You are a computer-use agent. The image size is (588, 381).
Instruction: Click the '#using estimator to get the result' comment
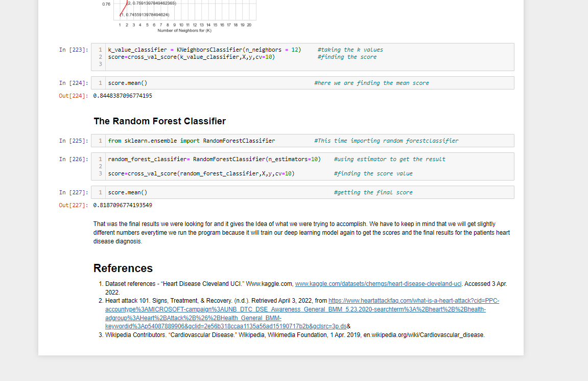click(390, 159)
